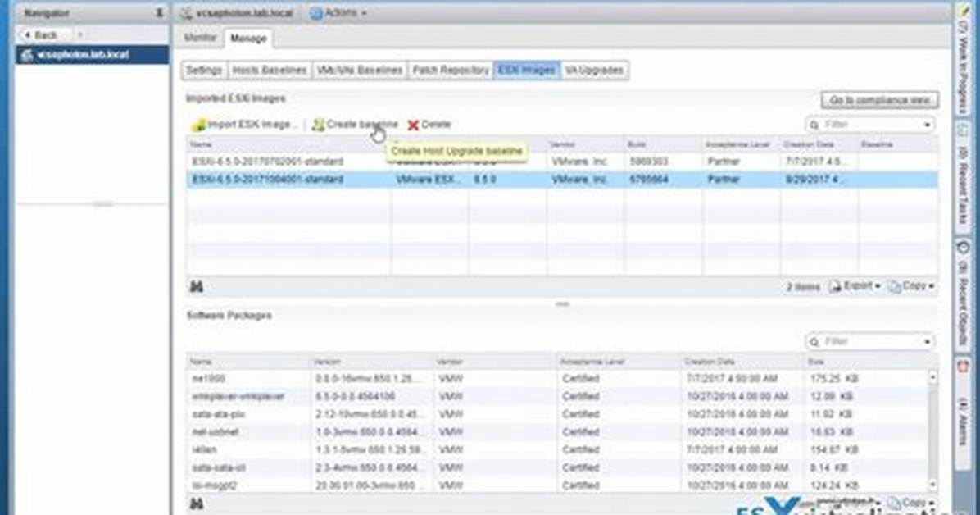Select the ne1000 package row
Screen dimensions: 980x515
coord(557,379)
